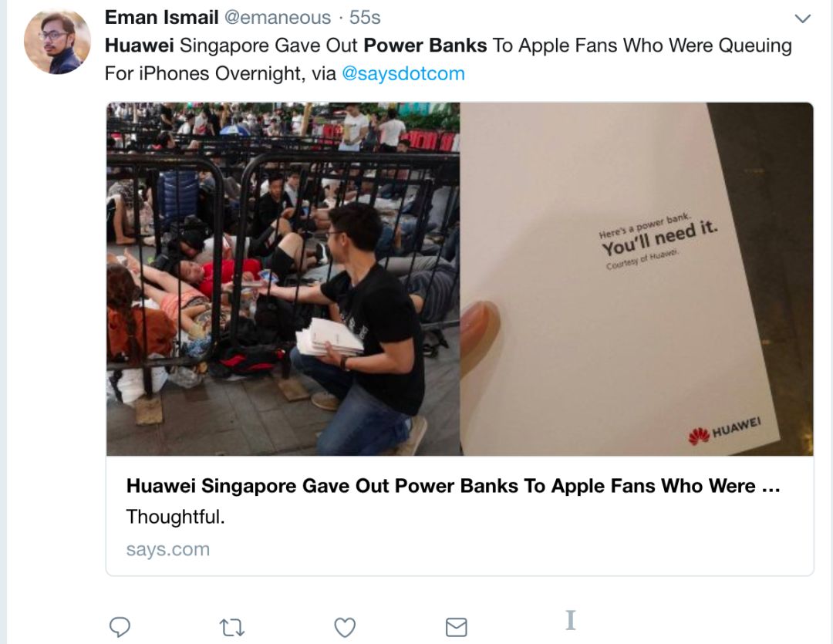The image size is (833, 644).
Task: Open link card headline about Huawei Singapore
Action: click(454, 486)
